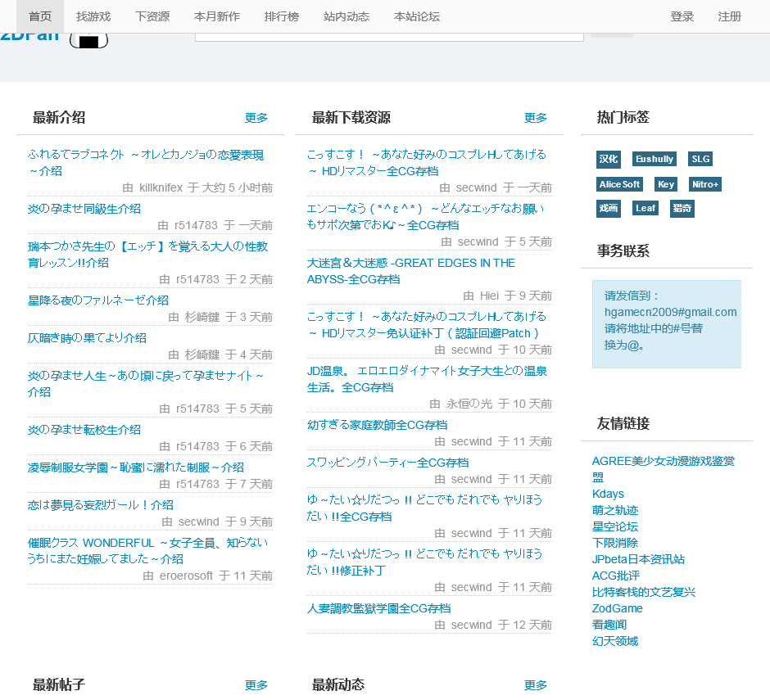Image resolution: width=770 pixels, height=700 pixels.
Task: Open the ZodGame friend link
Action: pos(618,608)
